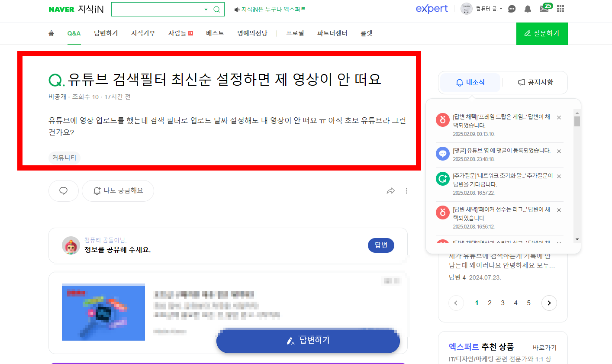Open the 지식iN logo home
The height and width of the screenshot is (364, 612).
(91, 10)
